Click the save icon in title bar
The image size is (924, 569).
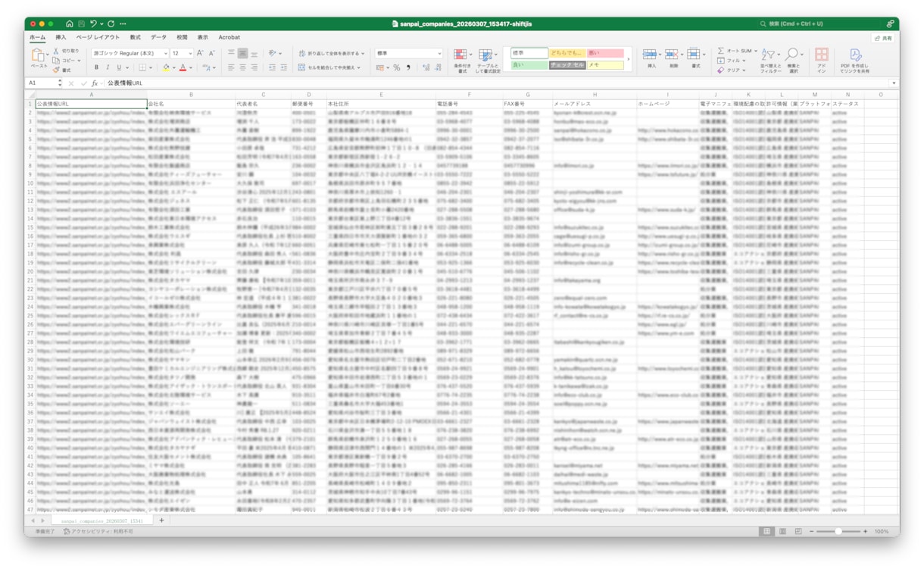81,24
